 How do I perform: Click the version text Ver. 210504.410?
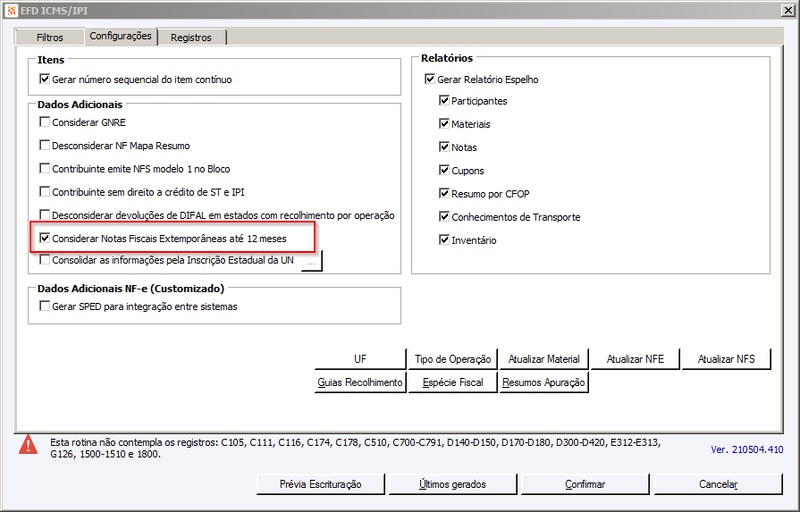coord(747,449)
